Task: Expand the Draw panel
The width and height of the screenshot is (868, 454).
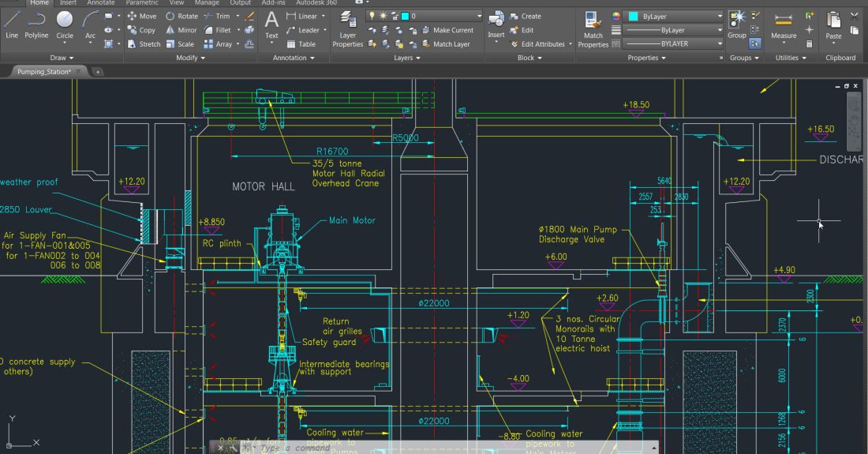Action: point(62,58)
